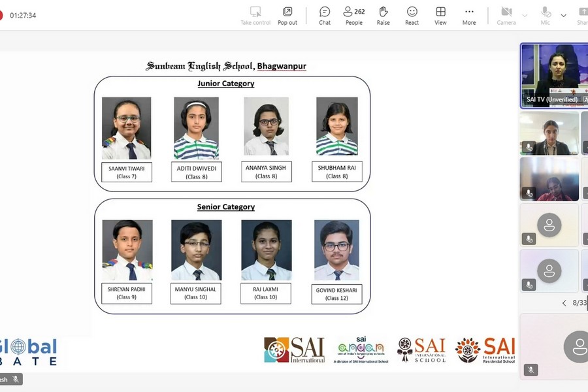Click the red recording indicator
588x392 pixels.
(x=1, y=15)
